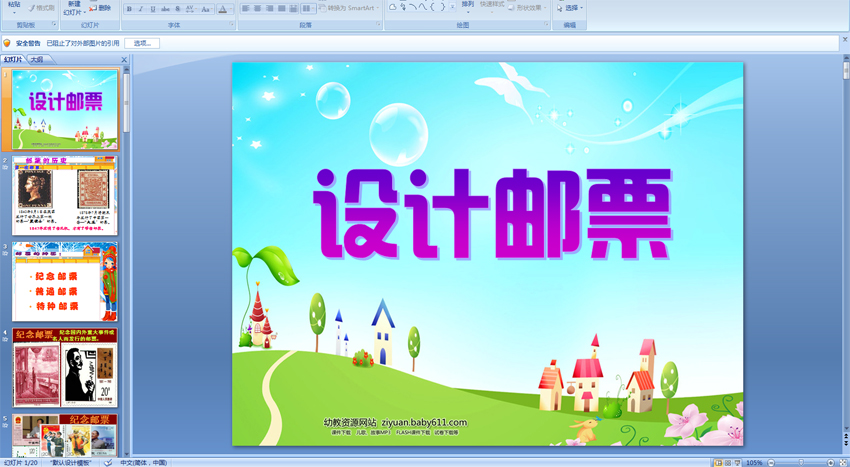Apply italic formatting to text
Image resolution: width=850 pixels, height=467 pixels.
[140, 9]
